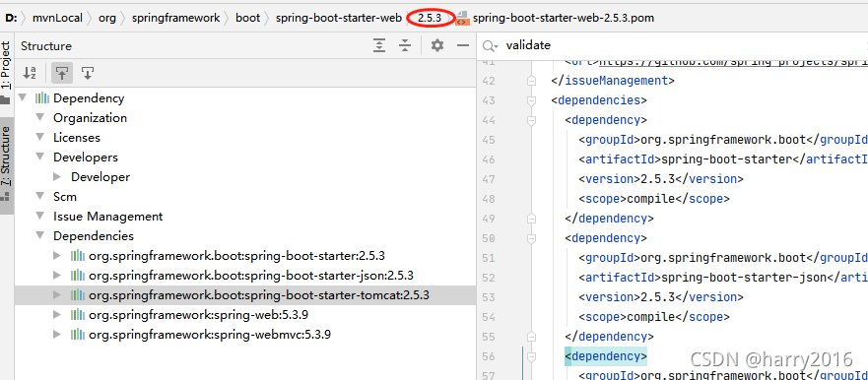Select the Developers tree item

[x=86, y=158]
